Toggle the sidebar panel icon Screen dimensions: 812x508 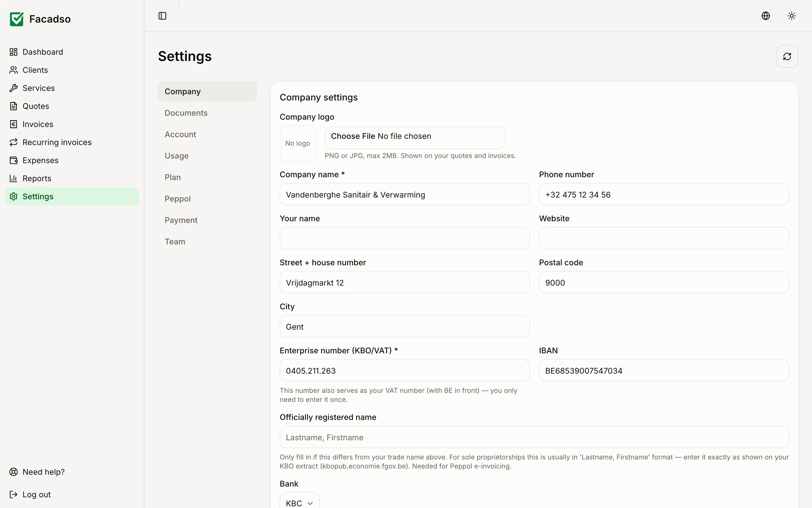(x=162, y=16)
